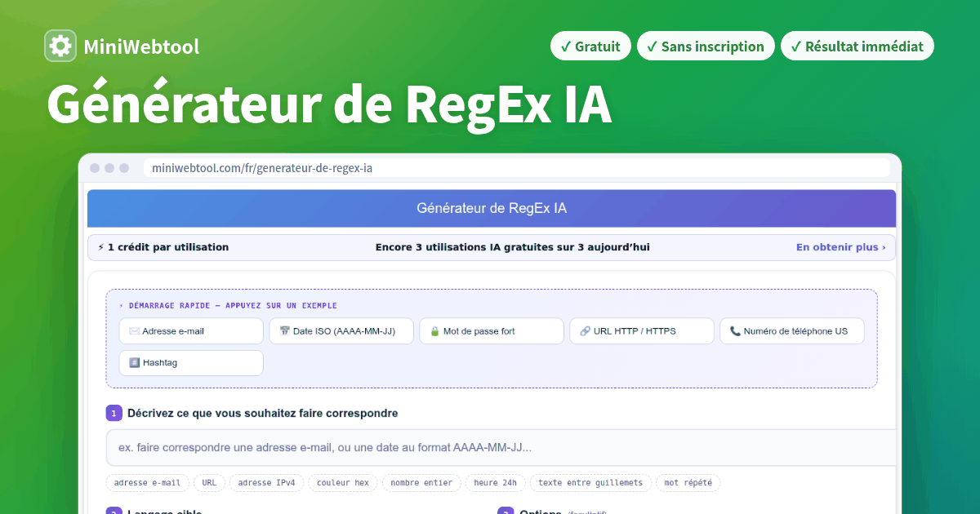
Task: Click the Générateur de RegEx IA headline
Action: tap(329, 104)
